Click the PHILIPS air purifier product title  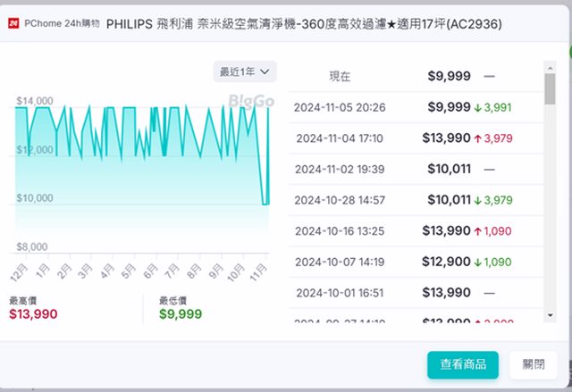click(304, 25)
